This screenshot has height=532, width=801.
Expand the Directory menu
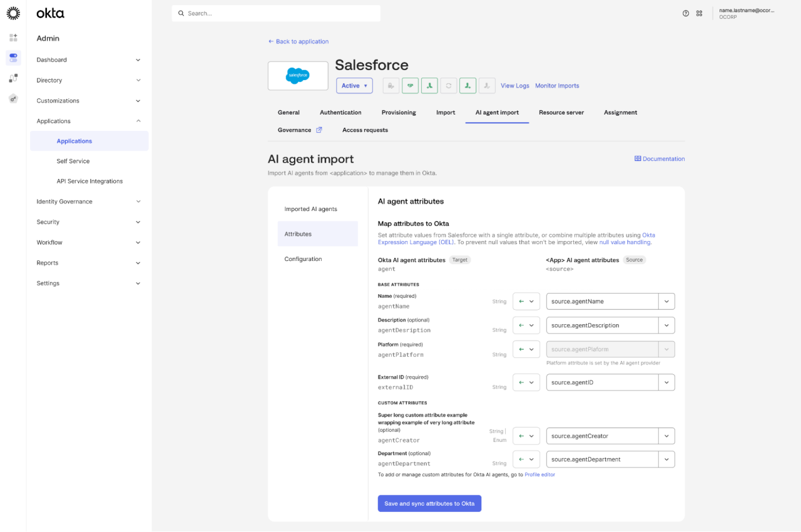89,80
